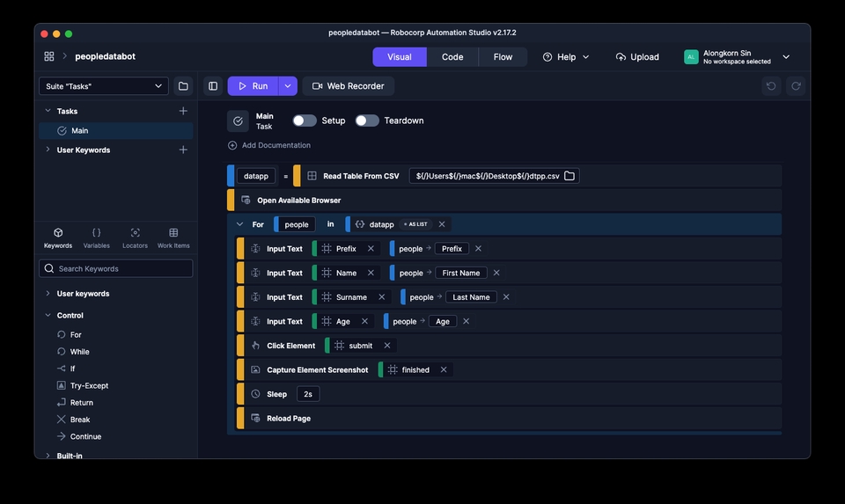This screenshot has height=504, width=845.
Task: Open the Work Items panel tab
Action: coord(173,238)
